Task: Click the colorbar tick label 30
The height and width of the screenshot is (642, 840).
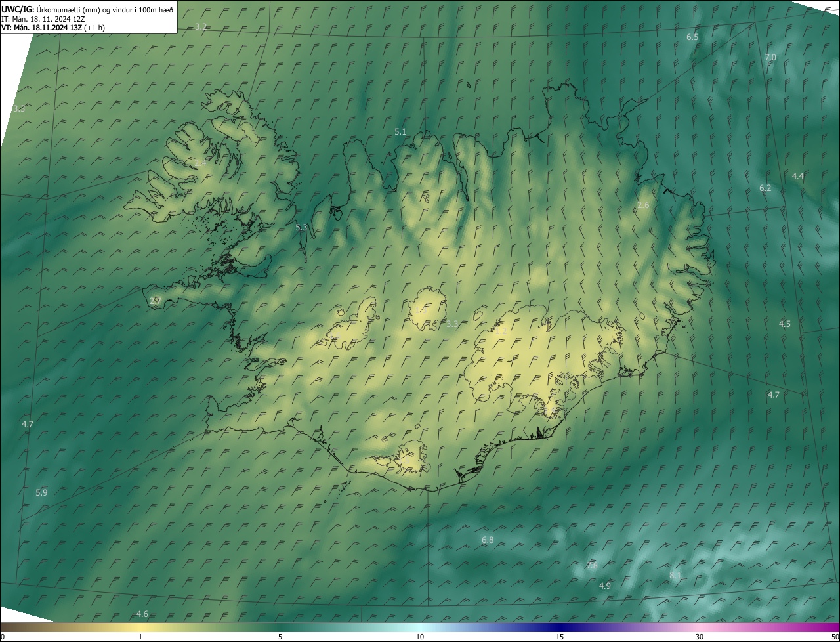Action: (700, 637)
